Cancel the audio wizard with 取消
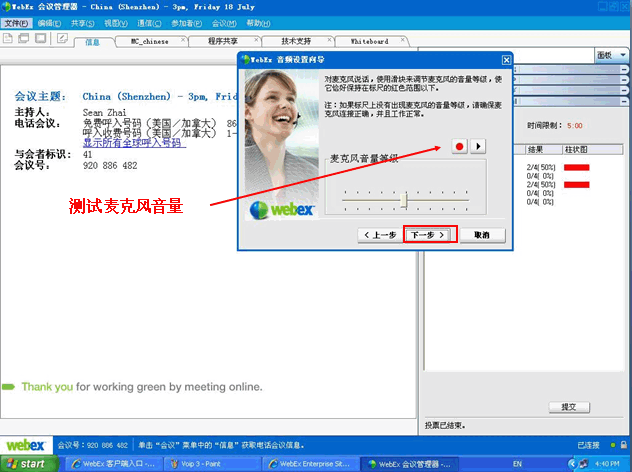This screenshot has height=472, width=632. (x=482, y=235)
